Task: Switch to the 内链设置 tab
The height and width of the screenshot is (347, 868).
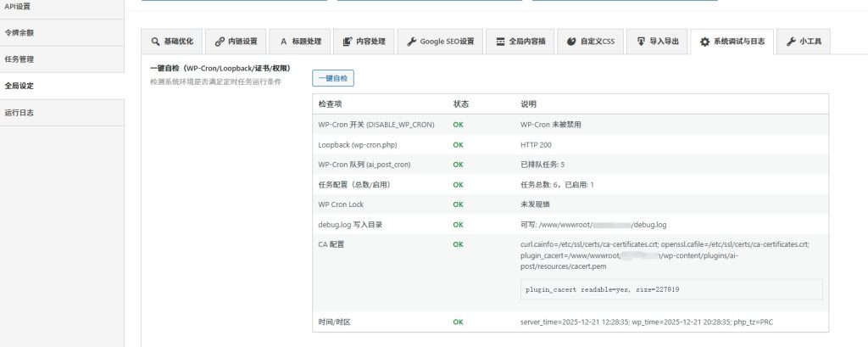Action: 236,42
